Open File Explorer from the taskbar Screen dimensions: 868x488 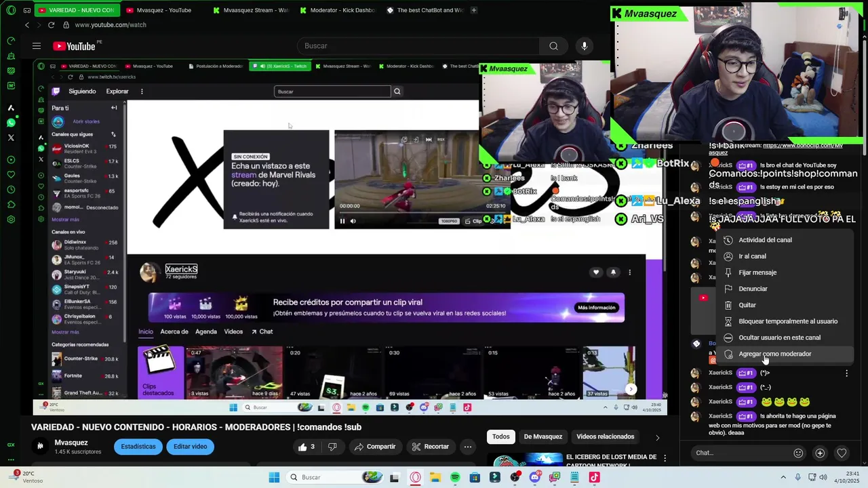[x=435, y=477]
